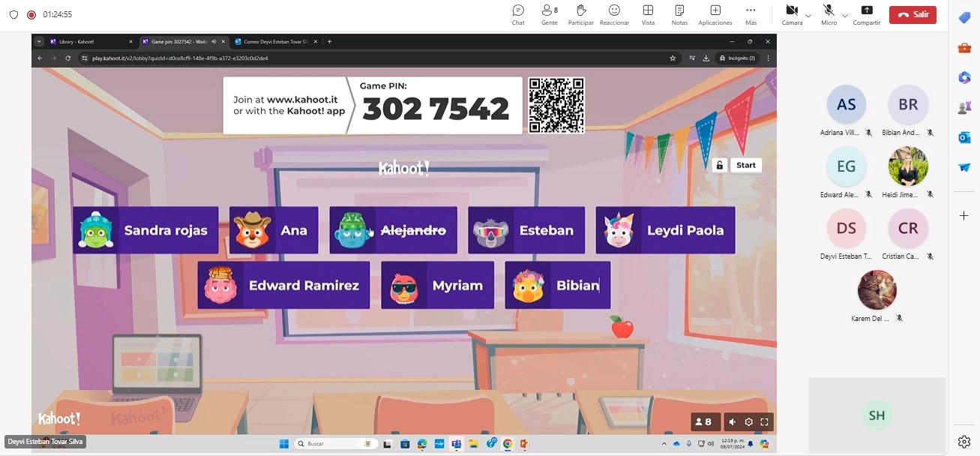
Task: Select Deyvi's DS participant avatar
Action: click(x=847, y=229)
